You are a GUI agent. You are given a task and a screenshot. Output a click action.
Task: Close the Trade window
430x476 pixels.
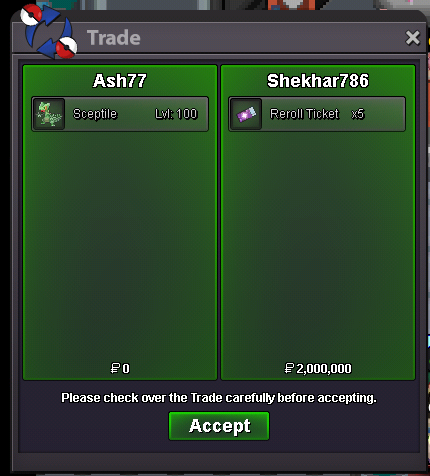pyautogui.click(x=413, y=38)
